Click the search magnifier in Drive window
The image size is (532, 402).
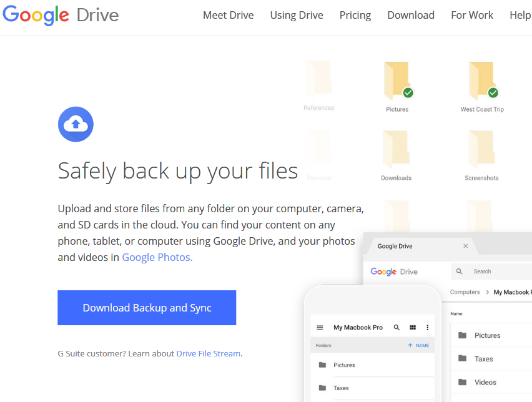click(459, 272)
